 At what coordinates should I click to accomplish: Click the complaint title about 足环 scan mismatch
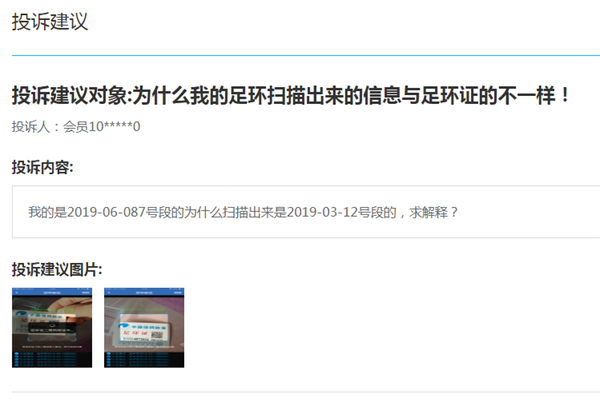(x=291, y=95)
